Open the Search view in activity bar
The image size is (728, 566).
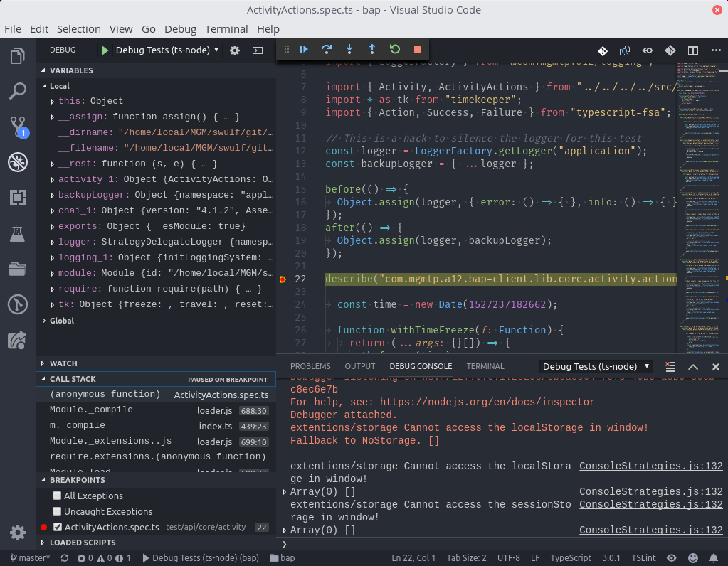(18, 91)
